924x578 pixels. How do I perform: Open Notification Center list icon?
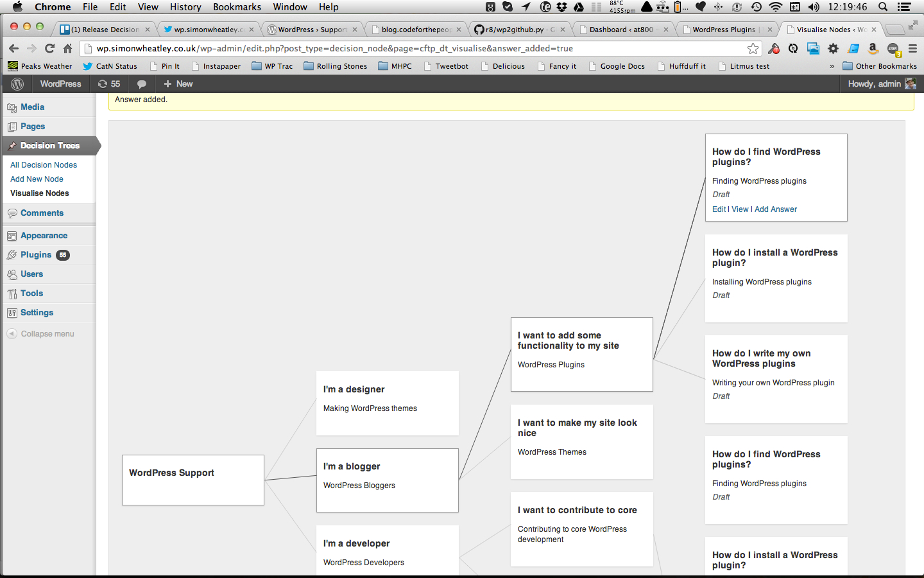click(x=904, y=7)
